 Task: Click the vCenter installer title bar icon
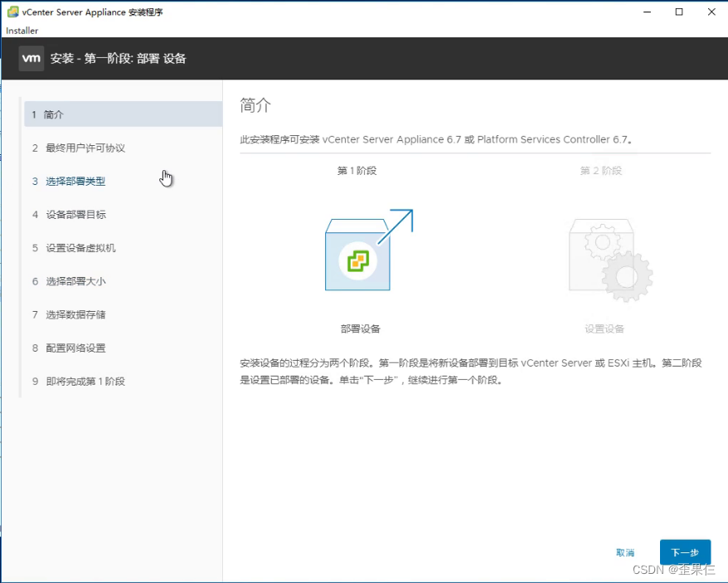tap(13, 12)
